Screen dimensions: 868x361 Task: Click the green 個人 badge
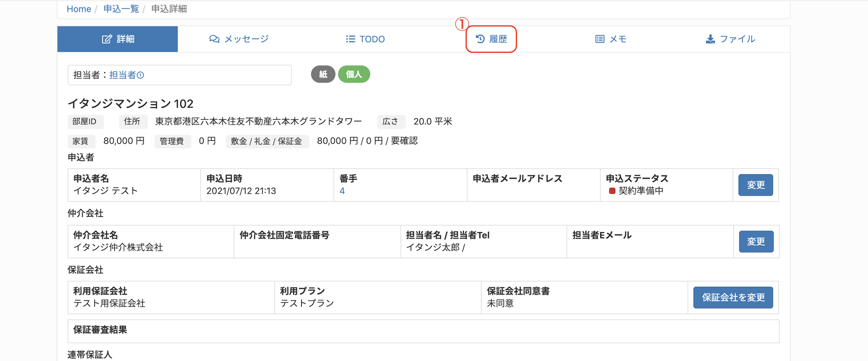[x=354, y=74]
